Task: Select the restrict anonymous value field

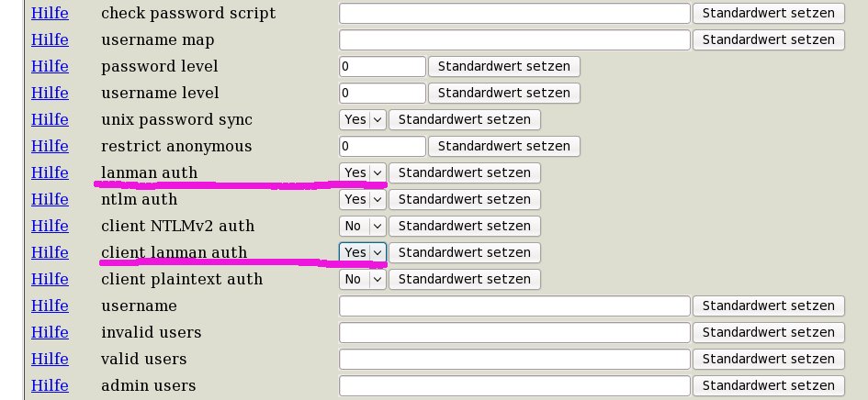Action: point(382,146)
